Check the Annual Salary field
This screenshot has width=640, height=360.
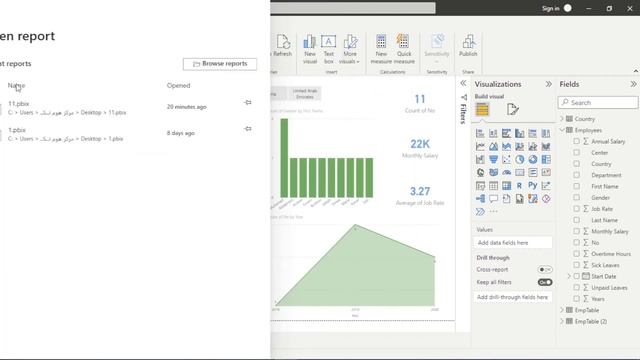pyautogui.click(x=576, y=141)
